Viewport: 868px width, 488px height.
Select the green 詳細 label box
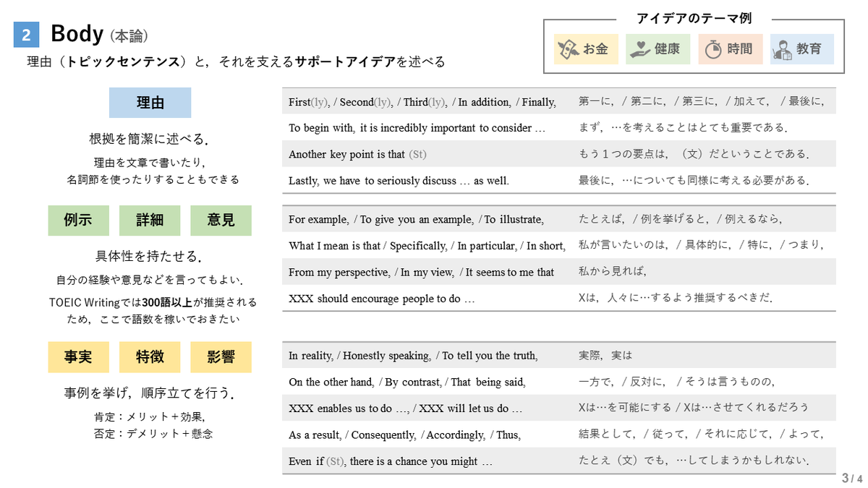tap(150, 221)
